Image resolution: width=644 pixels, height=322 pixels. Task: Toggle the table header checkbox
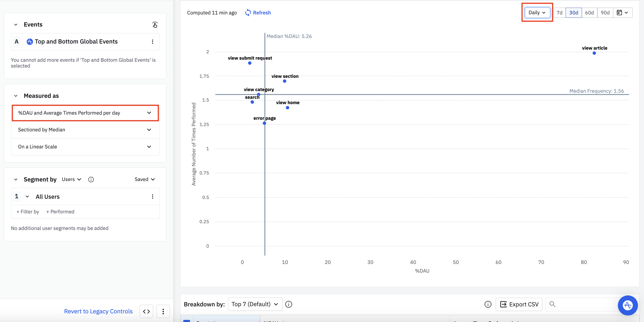(187, 321)
